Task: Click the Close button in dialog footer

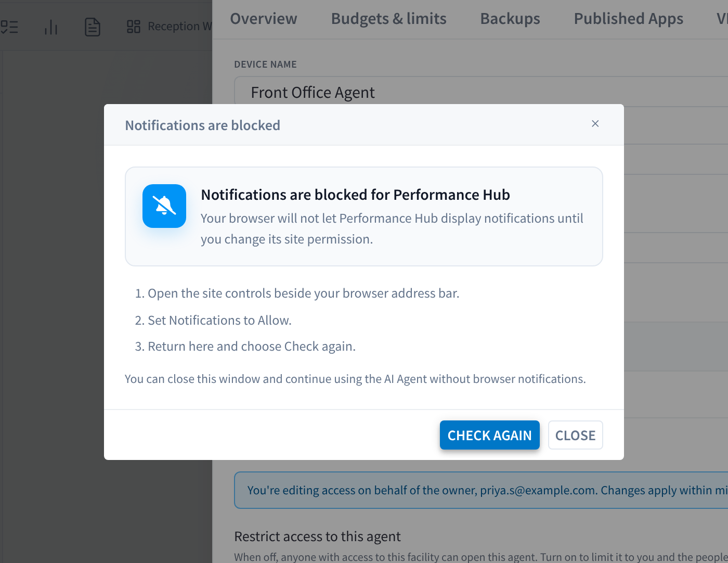Action: pyautogui.click(x=575, y=435)
